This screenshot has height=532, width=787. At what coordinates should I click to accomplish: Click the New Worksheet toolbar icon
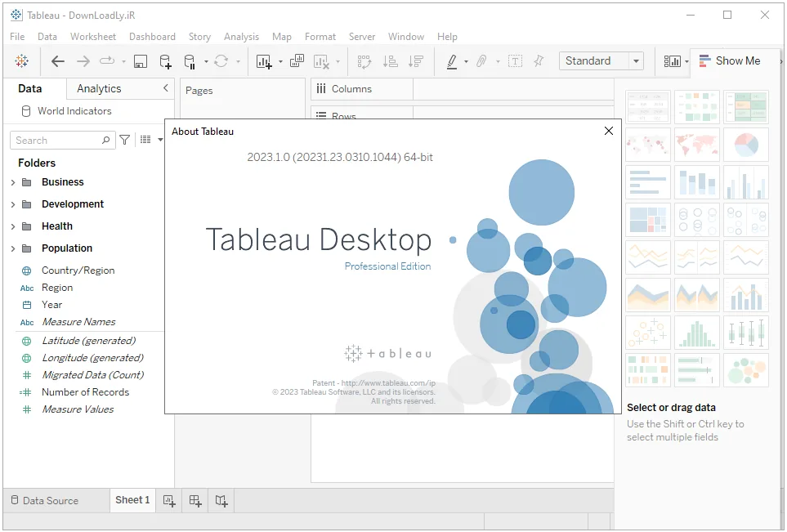[264, 61]
